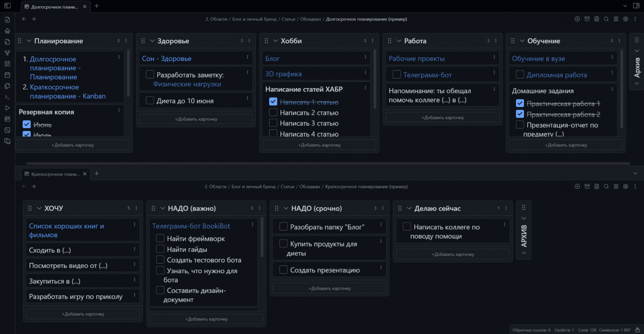Tick the "Найти фреймворк" checkbox
644x334 pixels.
(160, 239)
